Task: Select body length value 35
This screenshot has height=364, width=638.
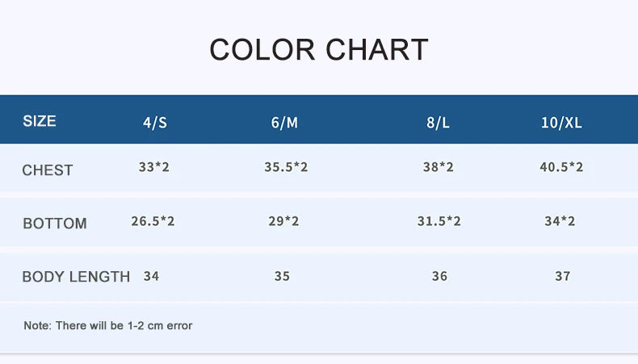Action: click(x=282, y=276)
